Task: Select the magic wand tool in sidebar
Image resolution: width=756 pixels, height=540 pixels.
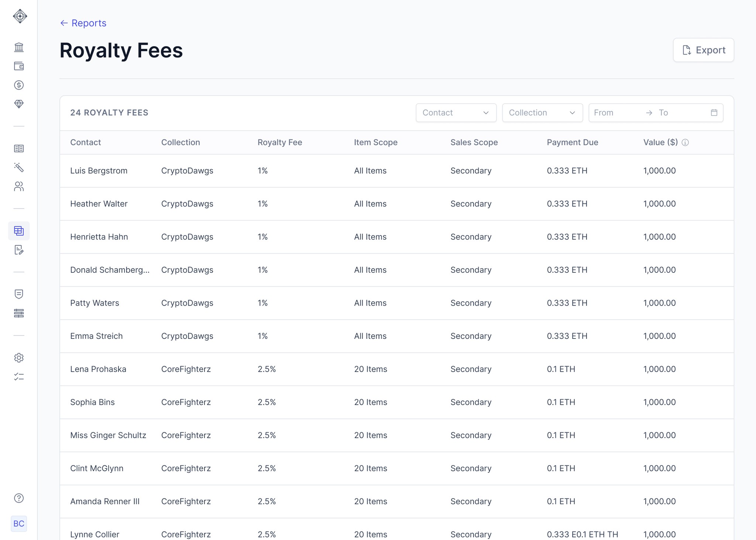Action: tap(19, 168)
